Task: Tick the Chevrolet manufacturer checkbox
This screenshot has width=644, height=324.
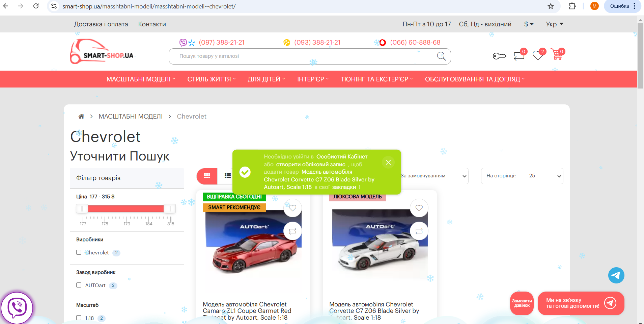Action: tap(79, 252)
